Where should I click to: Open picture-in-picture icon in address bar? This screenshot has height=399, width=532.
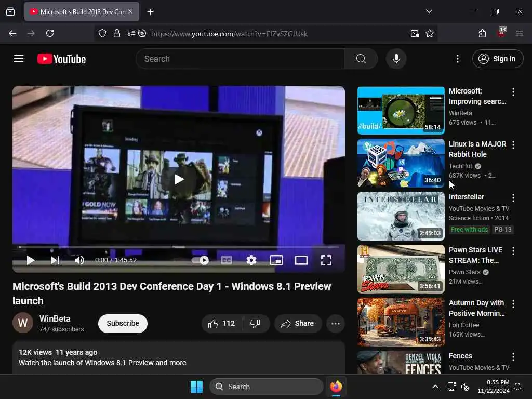pos(415,33)
